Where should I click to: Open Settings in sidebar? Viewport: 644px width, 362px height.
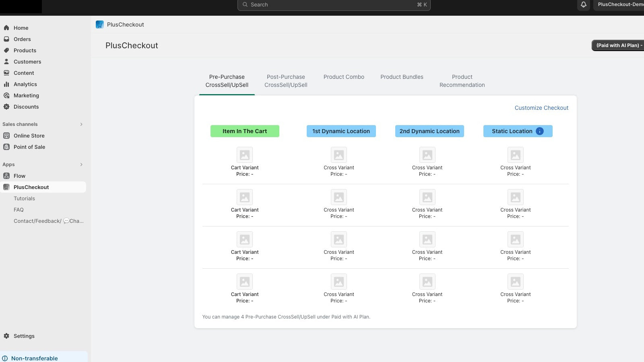point(24,336)
